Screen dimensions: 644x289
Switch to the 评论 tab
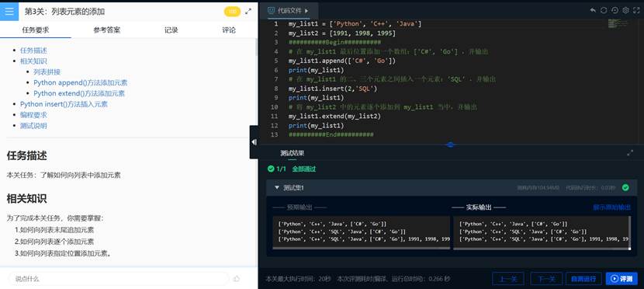pyautogui.click(x=229, y=30)
